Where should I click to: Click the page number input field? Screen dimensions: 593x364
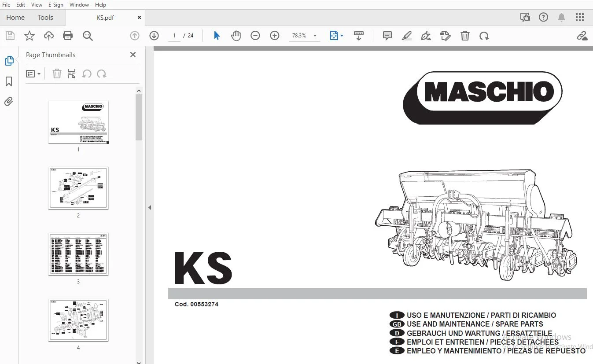pos(174,36)
